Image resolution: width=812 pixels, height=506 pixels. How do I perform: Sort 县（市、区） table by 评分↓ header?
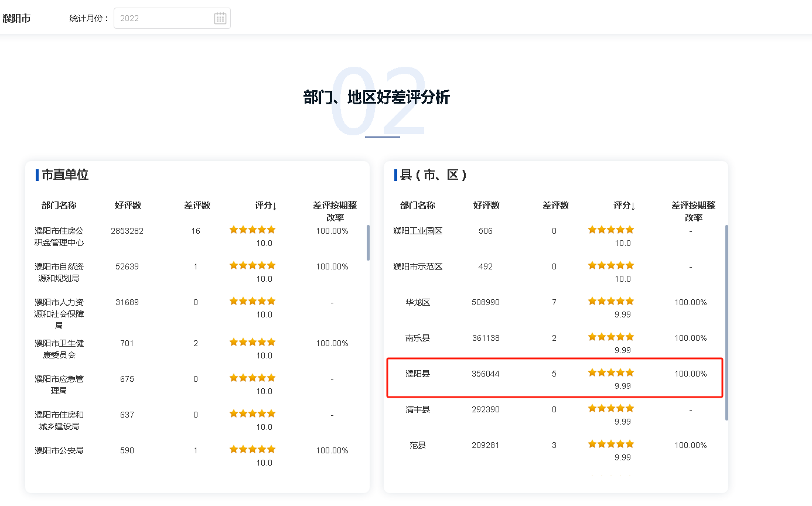(624, 206)
